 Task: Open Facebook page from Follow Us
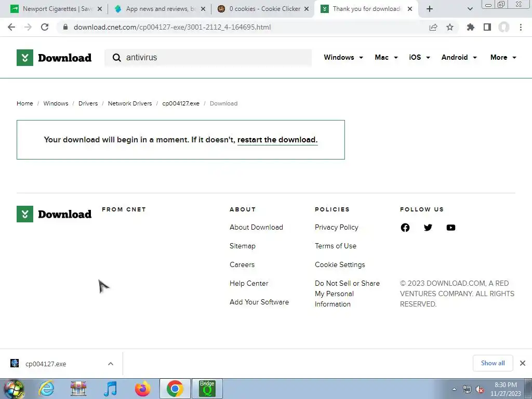[405, 228]
